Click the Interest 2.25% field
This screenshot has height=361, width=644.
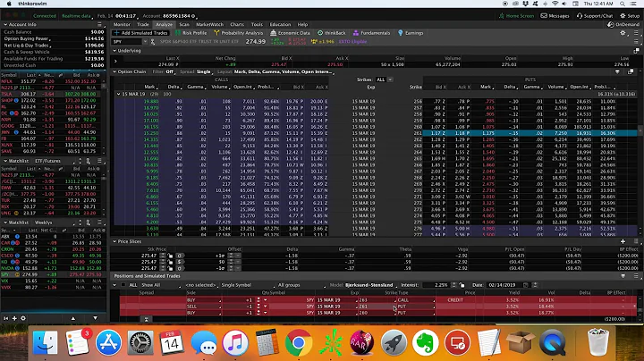tap(436, 285)
